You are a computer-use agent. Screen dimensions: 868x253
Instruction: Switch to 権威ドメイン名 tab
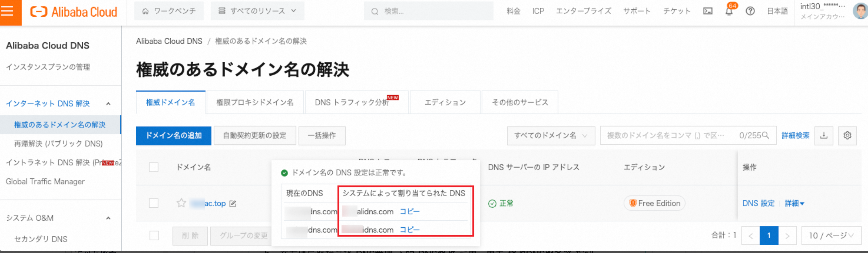pos(170,102)
